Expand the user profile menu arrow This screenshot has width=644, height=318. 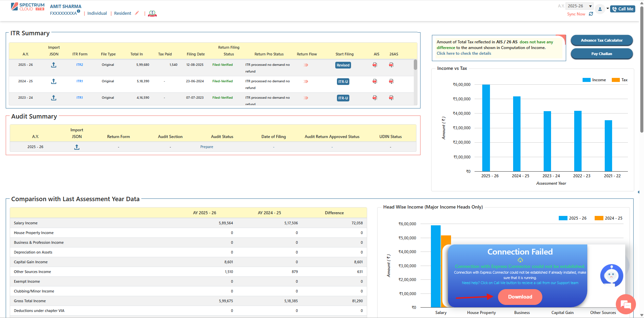607,8
